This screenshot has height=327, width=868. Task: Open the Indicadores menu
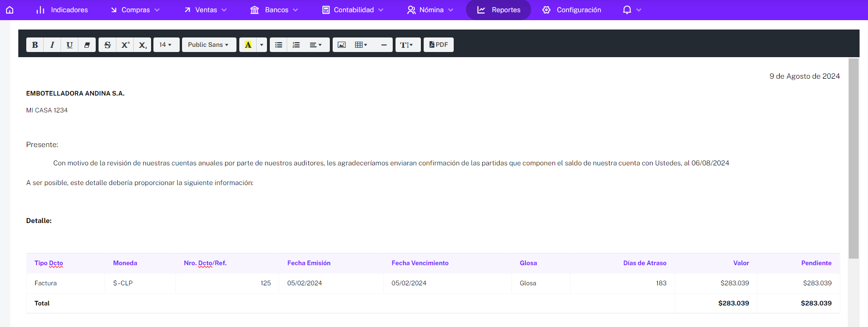62,10
